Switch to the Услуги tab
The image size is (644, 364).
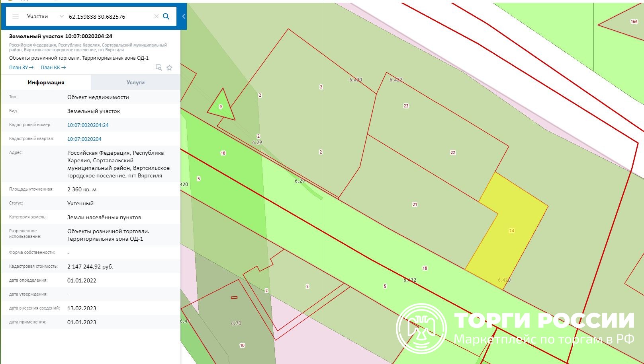135,82
